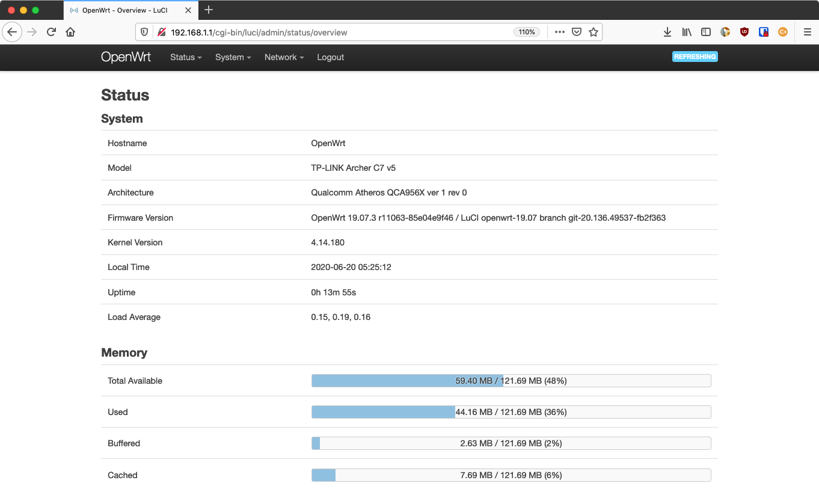Click the 'Total Available' row label
819x504 pixels.
point(135,381)
